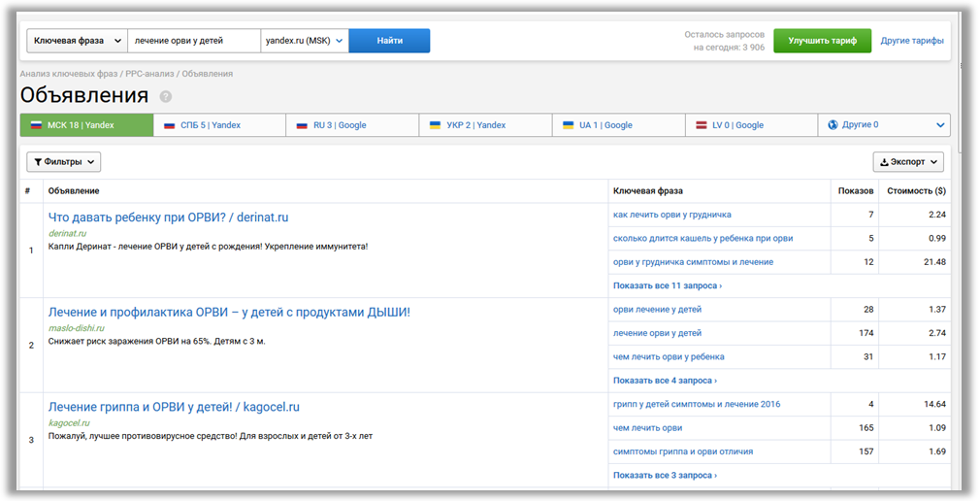Open keyword чем лечить орви

647,428
